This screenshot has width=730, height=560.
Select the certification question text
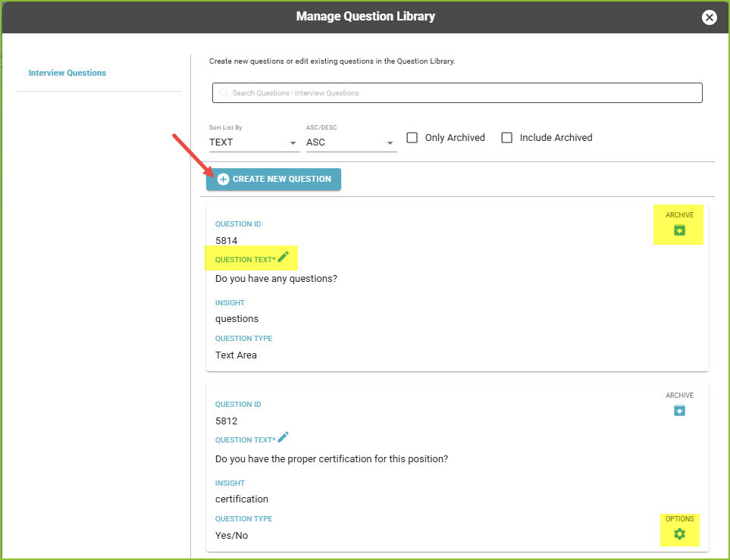coord(331,459)
